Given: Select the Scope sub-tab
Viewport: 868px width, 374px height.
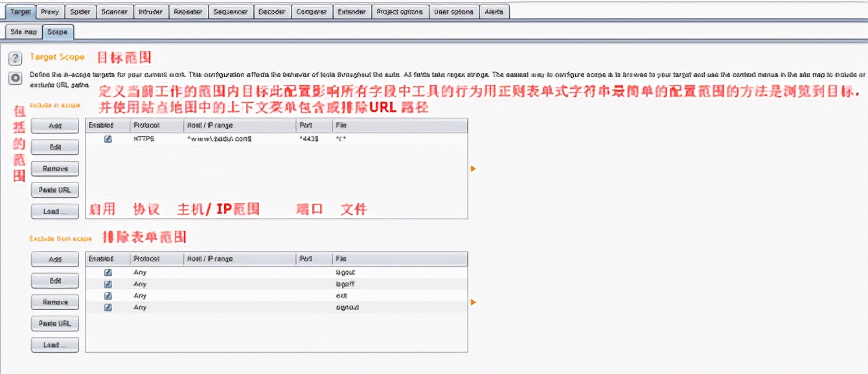Looking at the screenshot, I should pyautogui.click(x=58, y=32).
